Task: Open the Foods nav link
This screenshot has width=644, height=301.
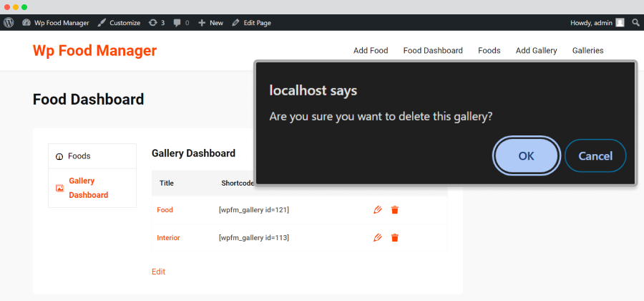Action: pos(489,51)
